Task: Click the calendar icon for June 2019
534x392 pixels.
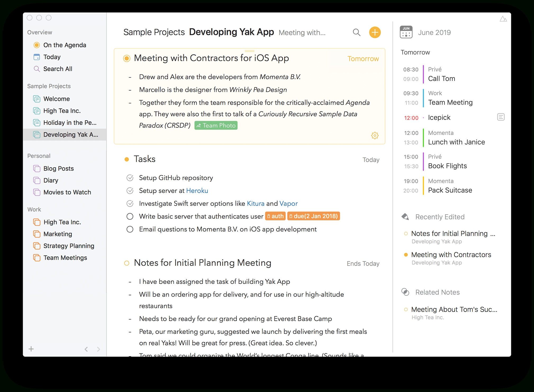Action: pos(406,33)
